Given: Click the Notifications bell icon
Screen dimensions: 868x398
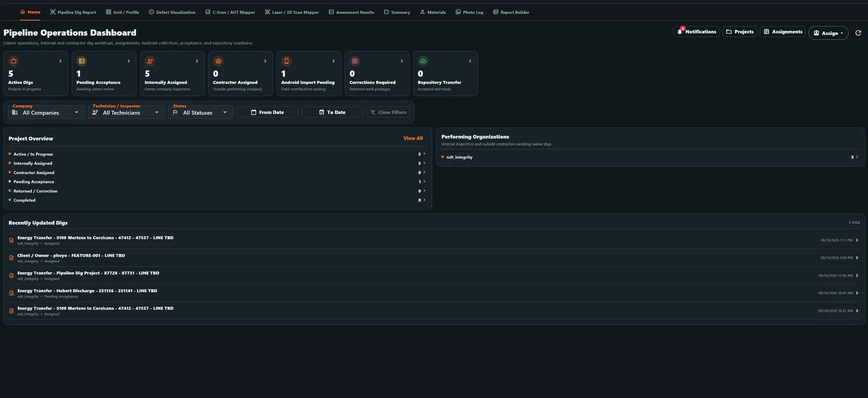Looking at the screenshot, I should point(679,32).
